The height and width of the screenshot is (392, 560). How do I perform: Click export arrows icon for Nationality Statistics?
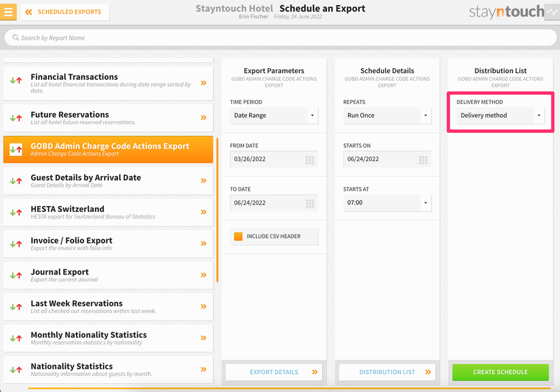(x=16, y=369)
